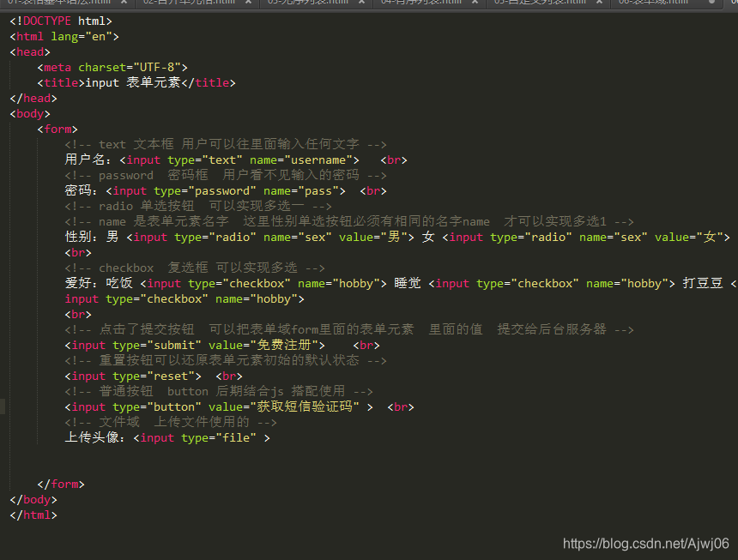Viewport: 738px width, 560px height.
Task: Switch to the 06-表单域.html tab
Action: click(653, 3)
